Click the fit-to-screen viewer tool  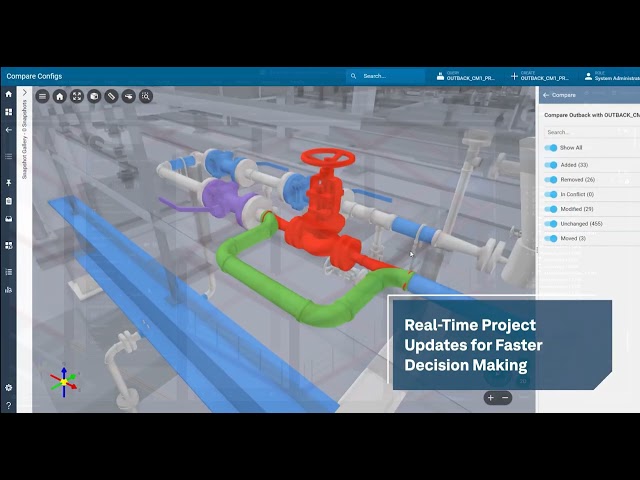(x=77, y=96)
